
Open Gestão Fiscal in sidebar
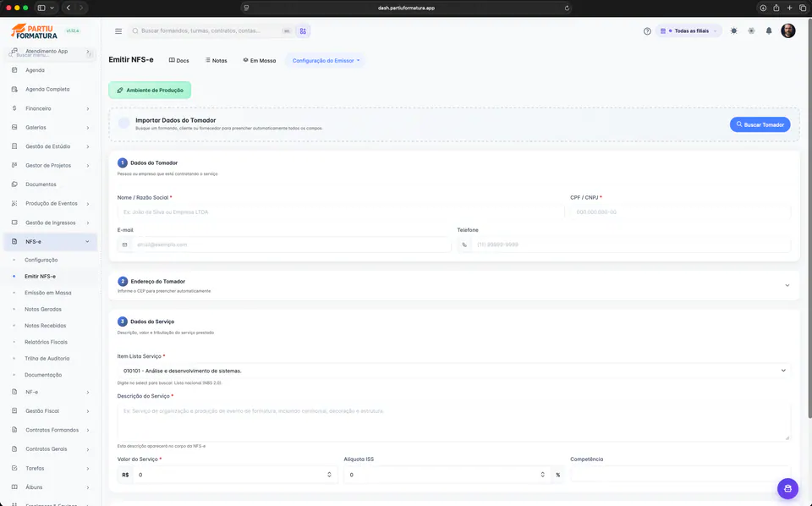[42, 411]
